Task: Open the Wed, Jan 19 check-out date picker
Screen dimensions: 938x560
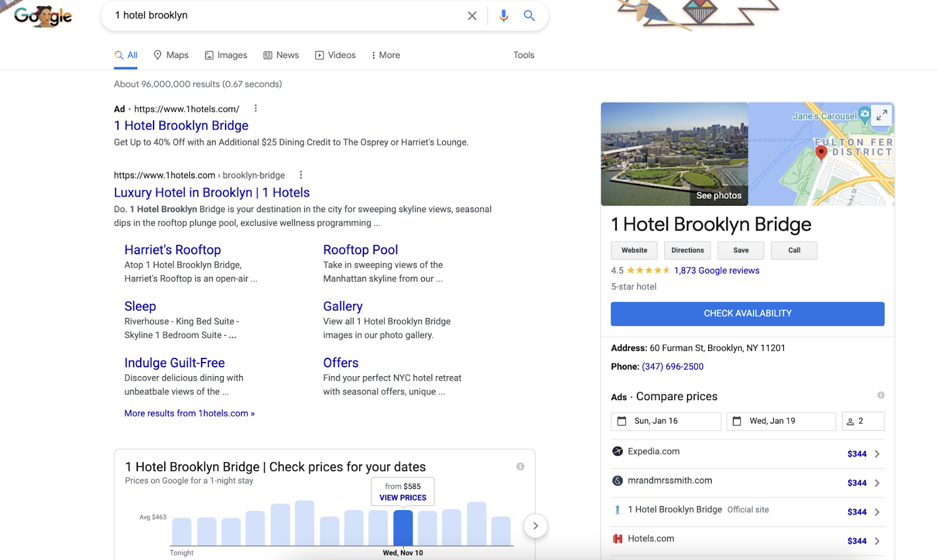Action: [x=781, y=421]
